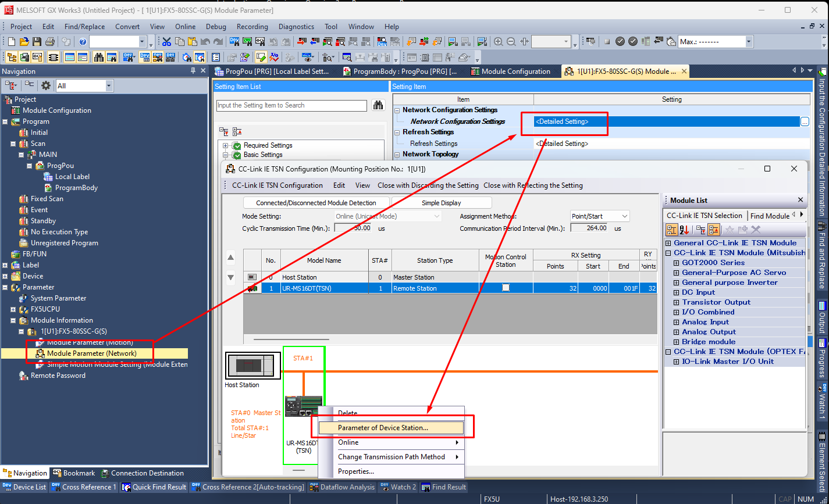Screen dimensions: 829x504
Task: Expand General CC-Link IE TSN Module category
Action: tap(668, 243)
